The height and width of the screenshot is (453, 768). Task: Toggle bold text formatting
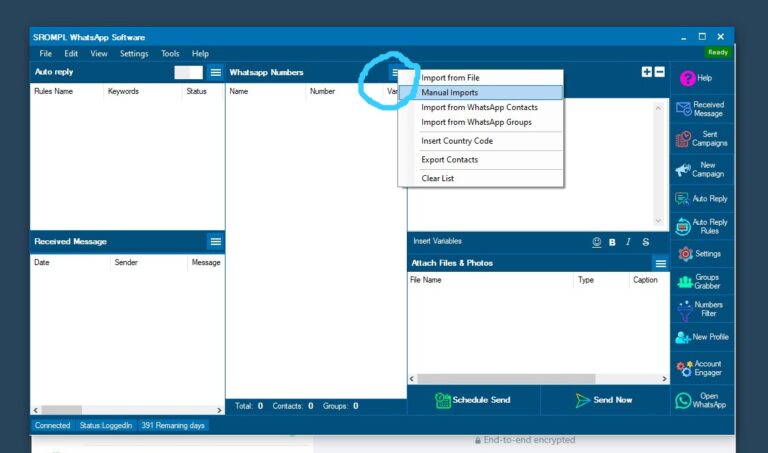pyautogui.click(x=612, y=242)
